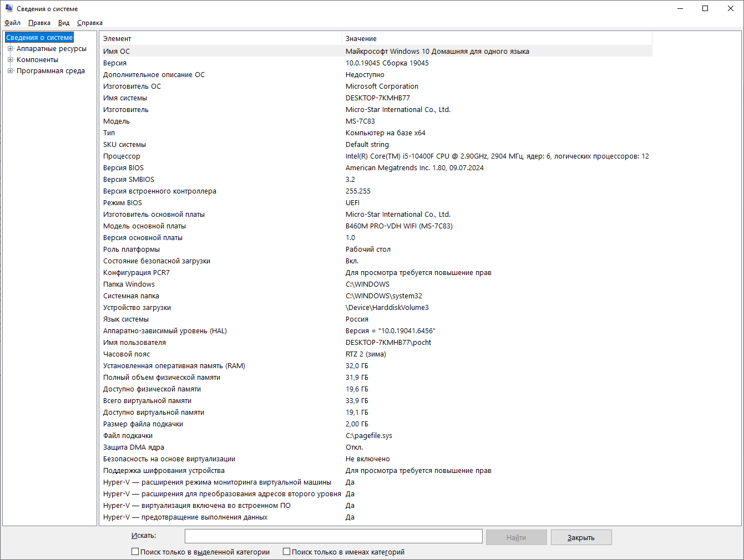The height and width of the screenshot is (560, 744).
Task: Open the Справка menu
Action: tap(90, 23)
